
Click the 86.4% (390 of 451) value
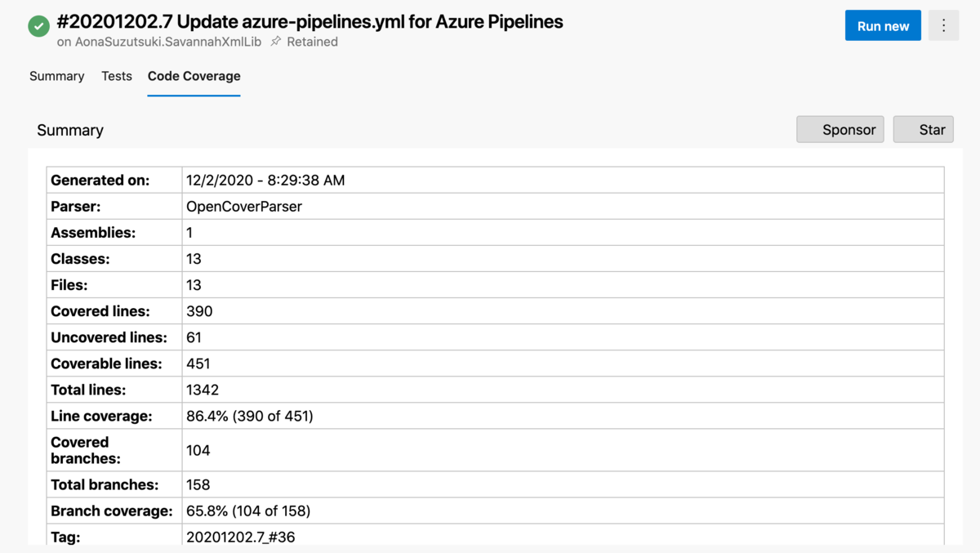tap(250, 416)
